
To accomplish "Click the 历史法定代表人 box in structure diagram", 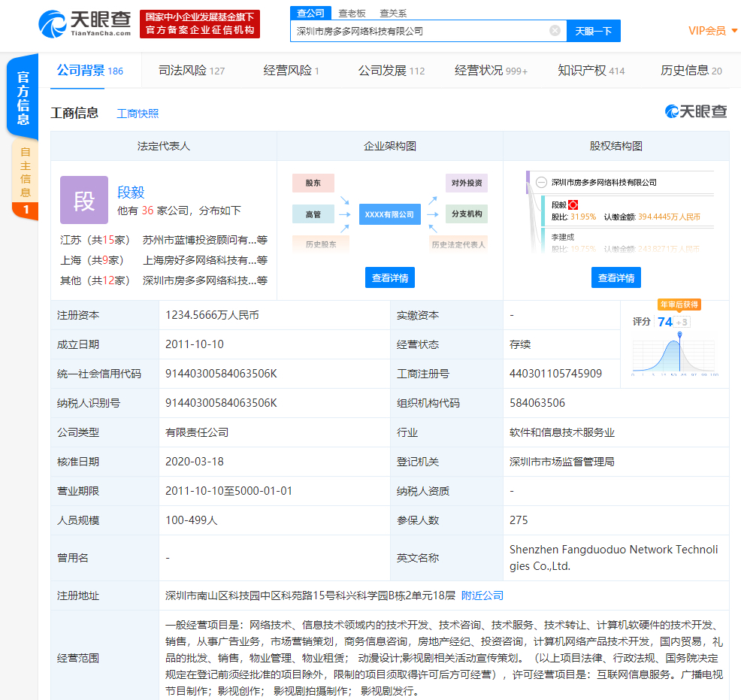I will tap(458, 244).
